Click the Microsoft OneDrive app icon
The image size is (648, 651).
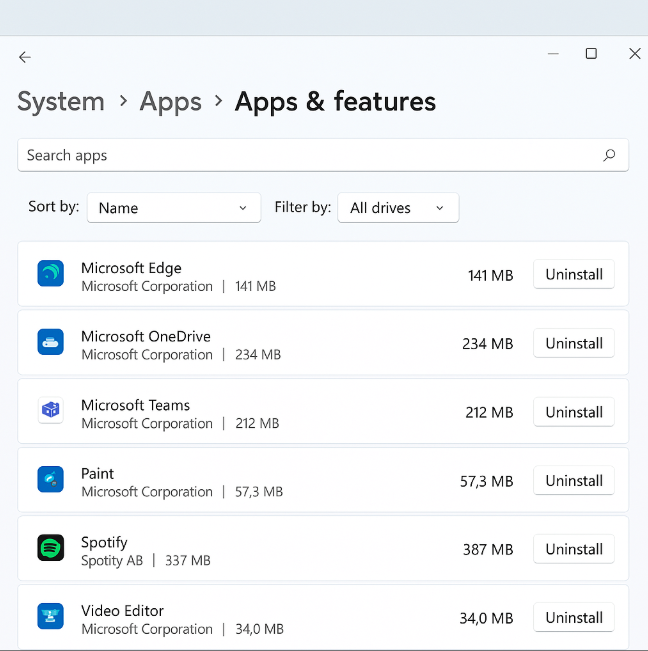(x=51, y=342)
